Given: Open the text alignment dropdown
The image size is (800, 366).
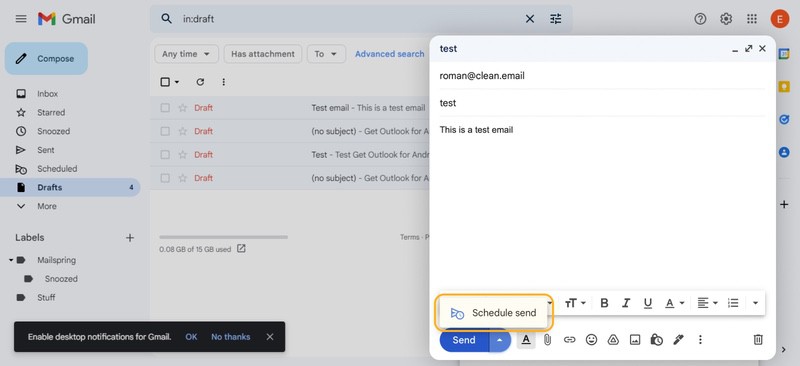Looking at the screenshot, I should click(x=708, y=303).
